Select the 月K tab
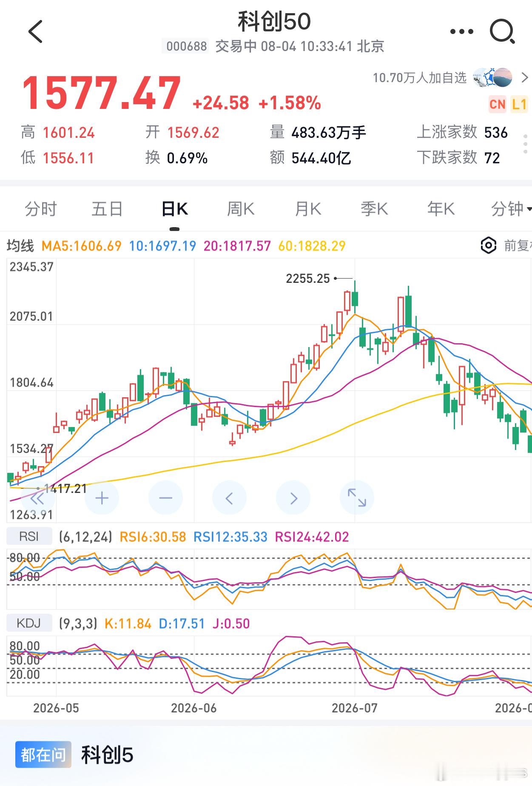The image size is (532, 786). coord(308,209)
